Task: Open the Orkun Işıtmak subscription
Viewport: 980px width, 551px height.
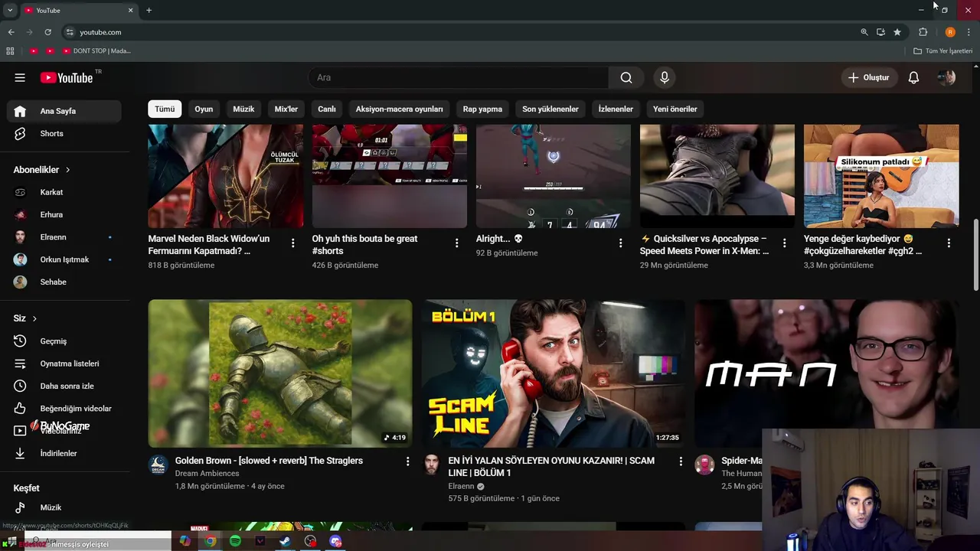Action: tap(64, 259)
